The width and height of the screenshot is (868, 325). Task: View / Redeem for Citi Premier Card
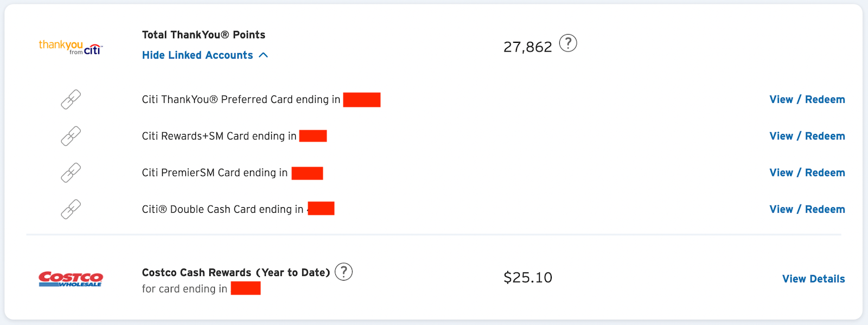point(807,173)
